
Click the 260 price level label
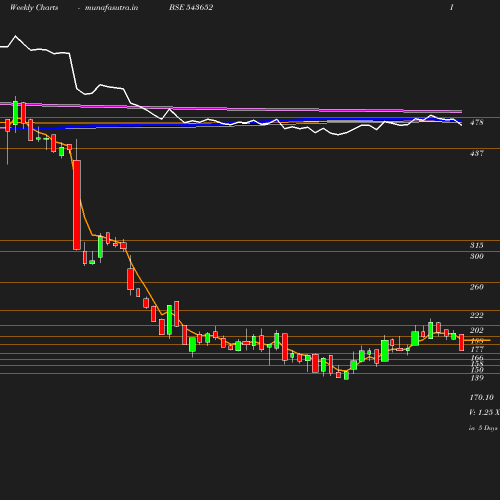476,287
